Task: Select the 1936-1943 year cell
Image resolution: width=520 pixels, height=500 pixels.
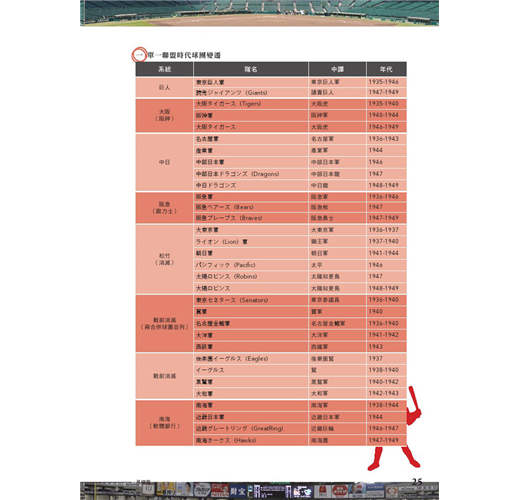Action: point(386,139)
